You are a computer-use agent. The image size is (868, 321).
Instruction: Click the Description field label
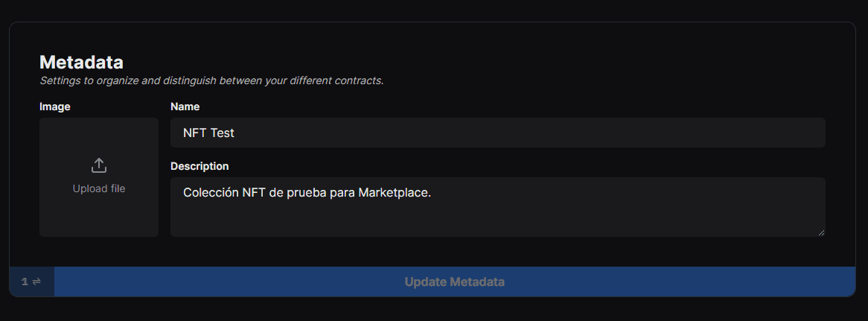click(200, 166)
